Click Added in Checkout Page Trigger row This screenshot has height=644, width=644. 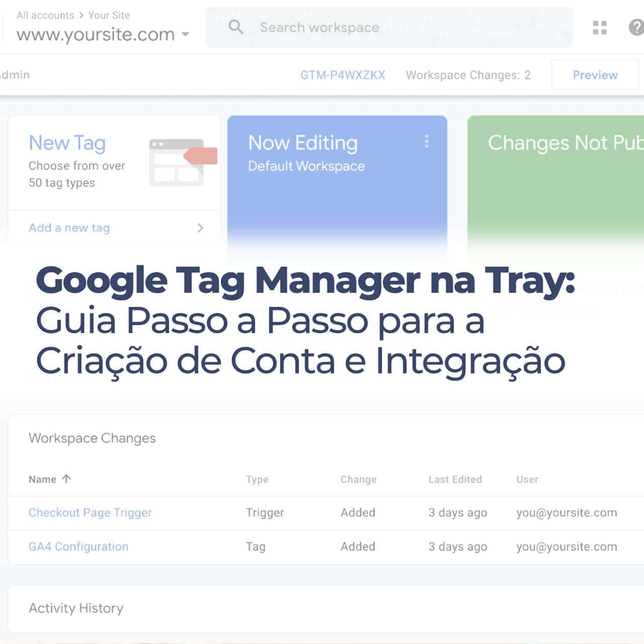point(358,512)
